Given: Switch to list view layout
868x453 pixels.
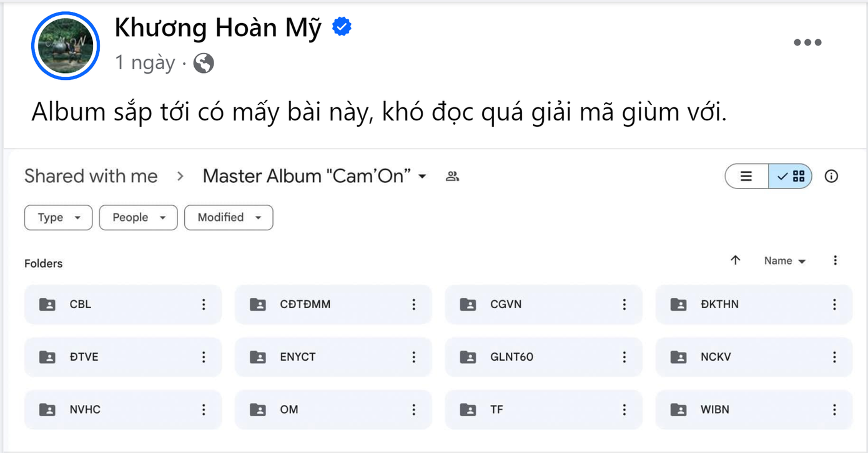Looking at the screenshot, I should (x=747, y=176).
